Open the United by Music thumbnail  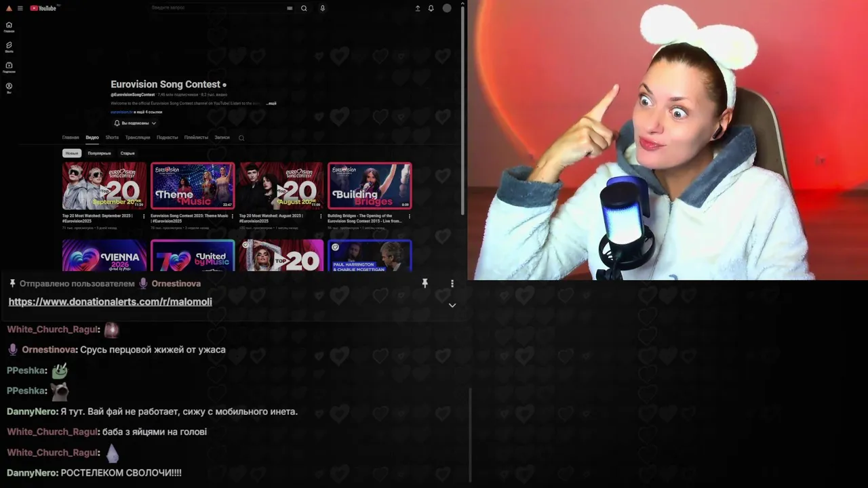coord(193,256)
